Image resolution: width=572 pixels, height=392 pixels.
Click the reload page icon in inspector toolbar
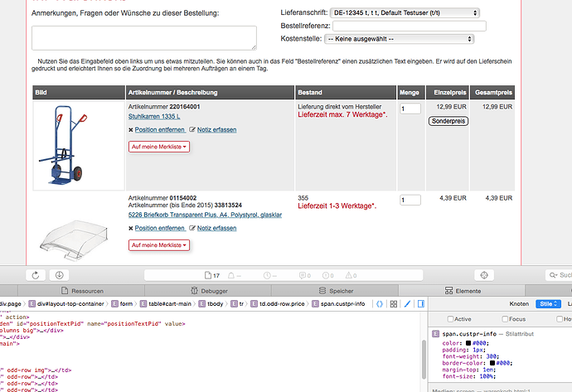(36, 274)
